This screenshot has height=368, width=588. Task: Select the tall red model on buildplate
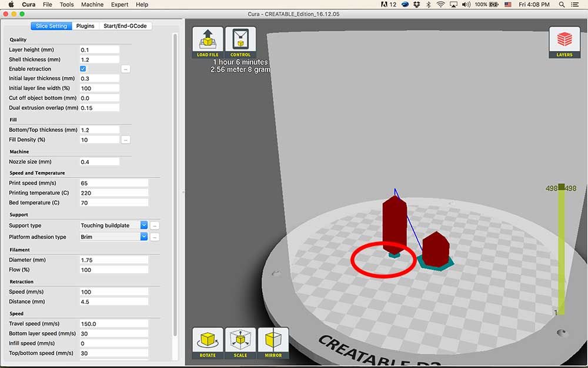pos(395,226)
